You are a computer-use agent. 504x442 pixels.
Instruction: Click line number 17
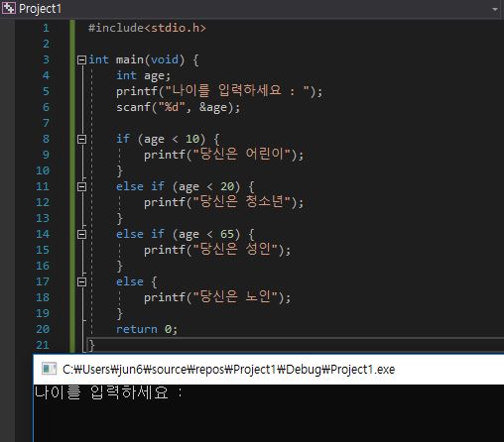click(43, 281)
